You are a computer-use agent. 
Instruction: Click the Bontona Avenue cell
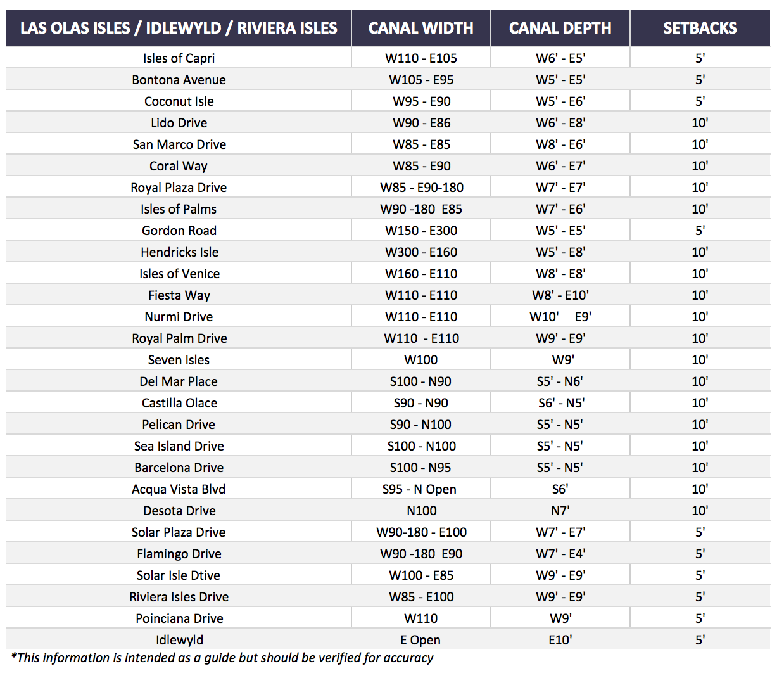[179, 80]
